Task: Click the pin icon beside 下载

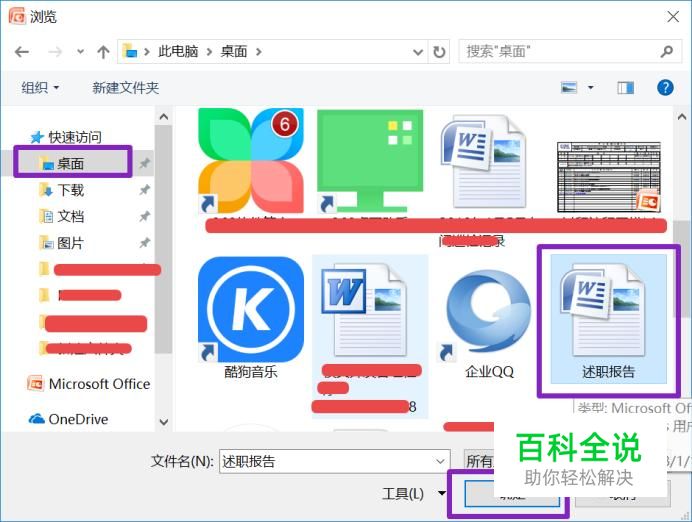Action: 144,190
